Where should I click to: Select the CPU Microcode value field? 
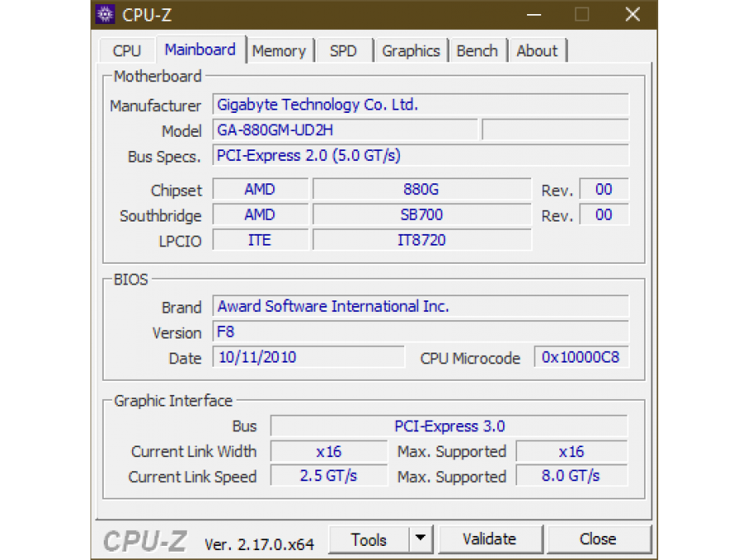(x=581, y=358)
